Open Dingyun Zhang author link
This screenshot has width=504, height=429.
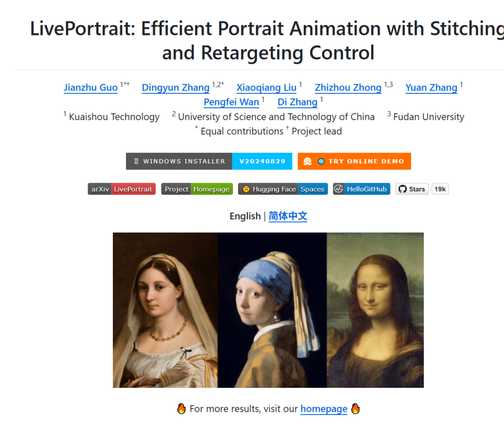175,87
